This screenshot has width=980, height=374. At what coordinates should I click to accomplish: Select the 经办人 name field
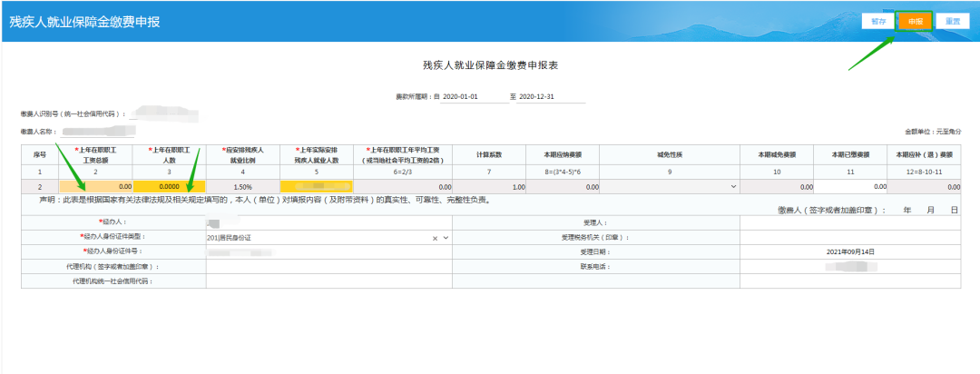(329, 222)
